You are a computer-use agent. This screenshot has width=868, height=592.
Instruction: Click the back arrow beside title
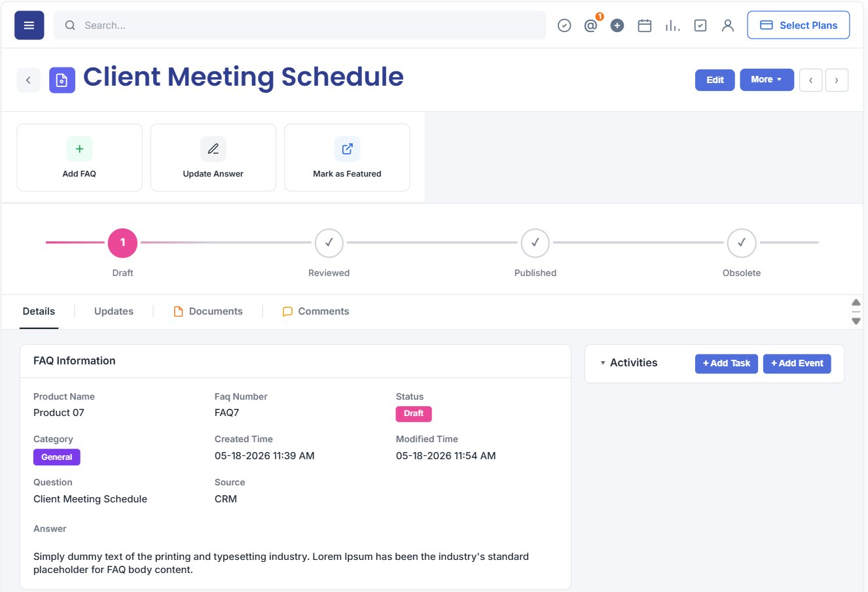coord(28,80)
